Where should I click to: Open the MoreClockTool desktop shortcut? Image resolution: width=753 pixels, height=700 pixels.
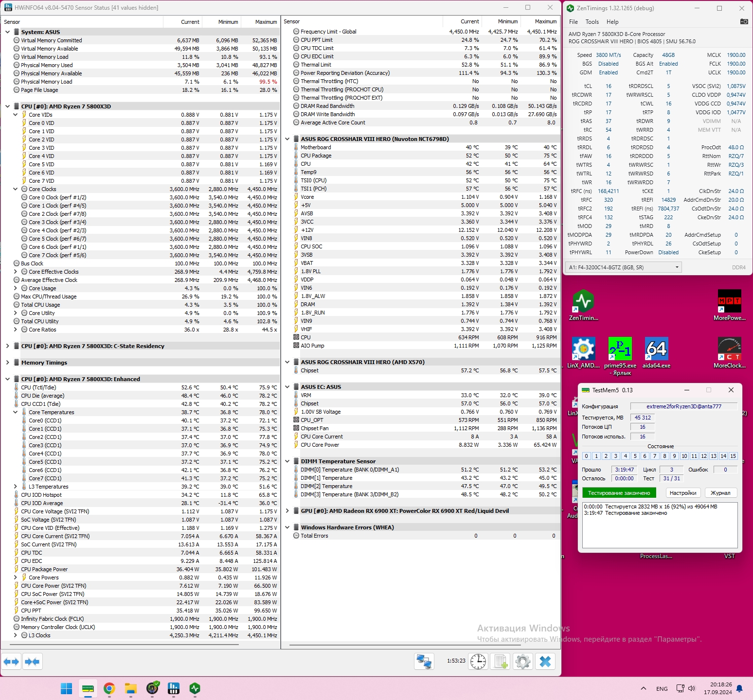click(x=729, y=353)
